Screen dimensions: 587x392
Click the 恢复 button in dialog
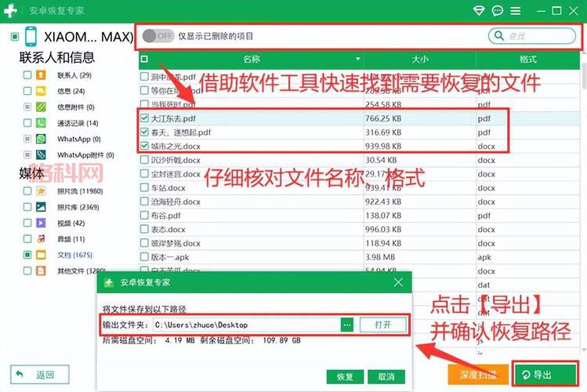tap(345, 376)
